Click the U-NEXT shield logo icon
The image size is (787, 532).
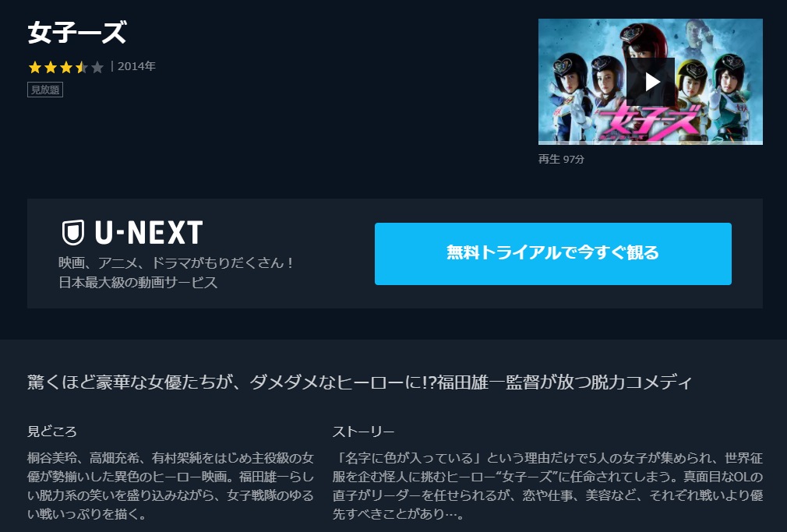click(73, 232)
